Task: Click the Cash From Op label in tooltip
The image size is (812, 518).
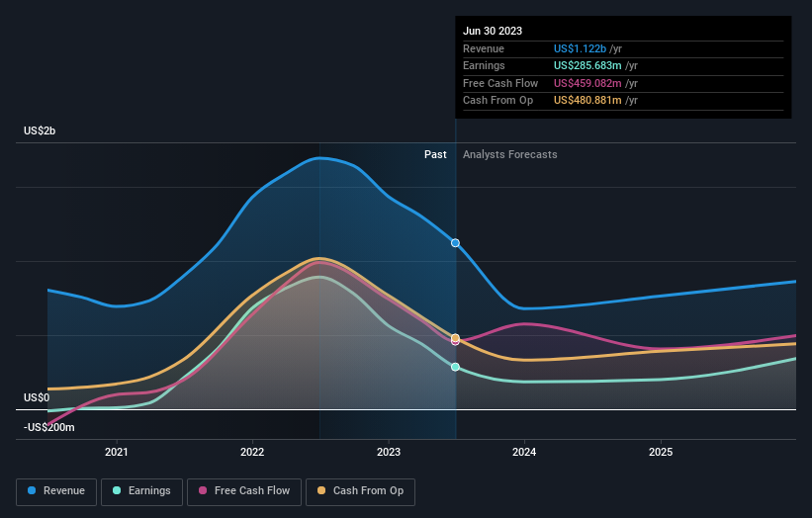Action: tap(497, 101)
